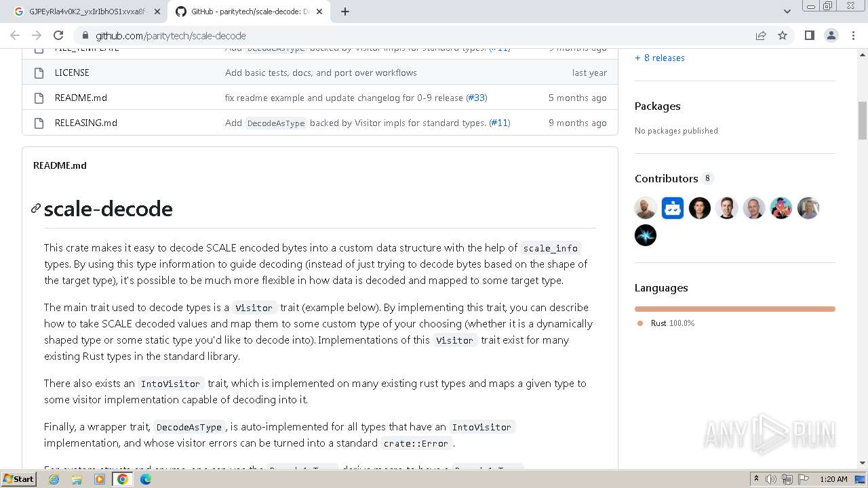The image size is (868, 488).
Task: Open File Explorer from the taskbar
Action: (x=77, y=479)
